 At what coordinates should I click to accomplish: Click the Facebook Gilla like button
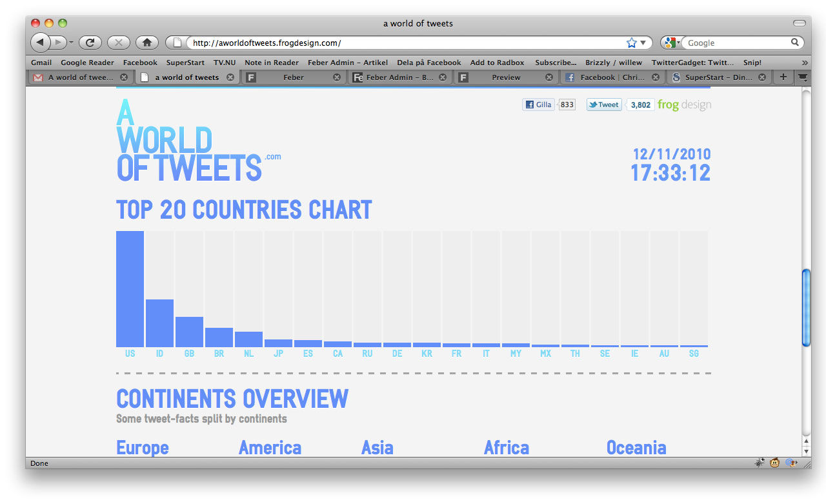(x=538, y=105)
